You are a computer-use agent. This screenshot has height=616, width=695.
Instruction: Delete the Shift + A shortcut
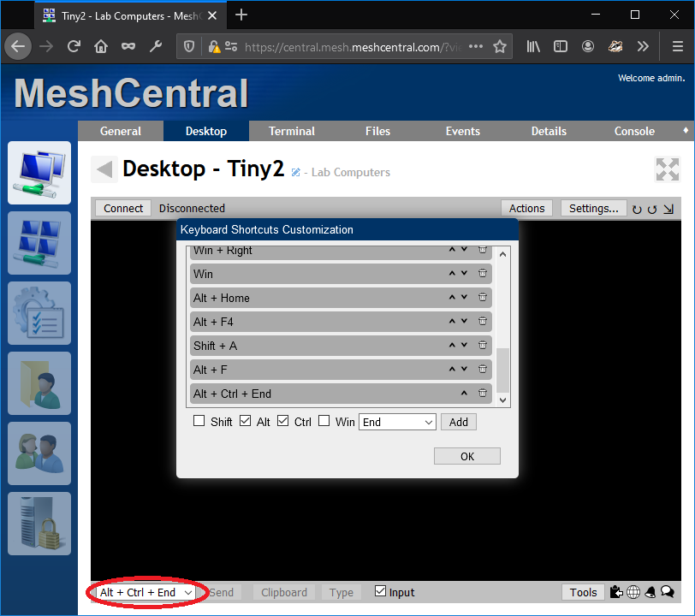(x=483, y=345)
